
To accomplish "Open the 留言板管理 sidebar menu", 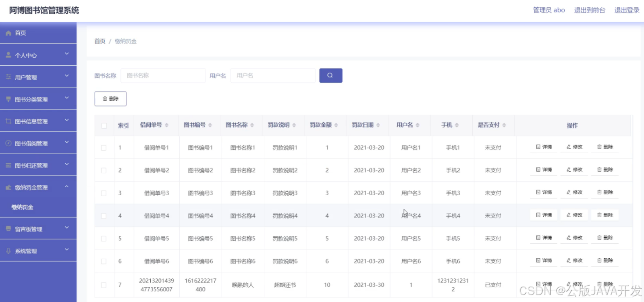I will click(x=38, y=228).
